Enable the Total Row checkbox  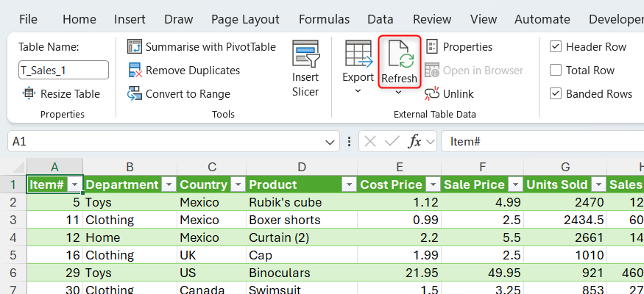coord(555,70)
